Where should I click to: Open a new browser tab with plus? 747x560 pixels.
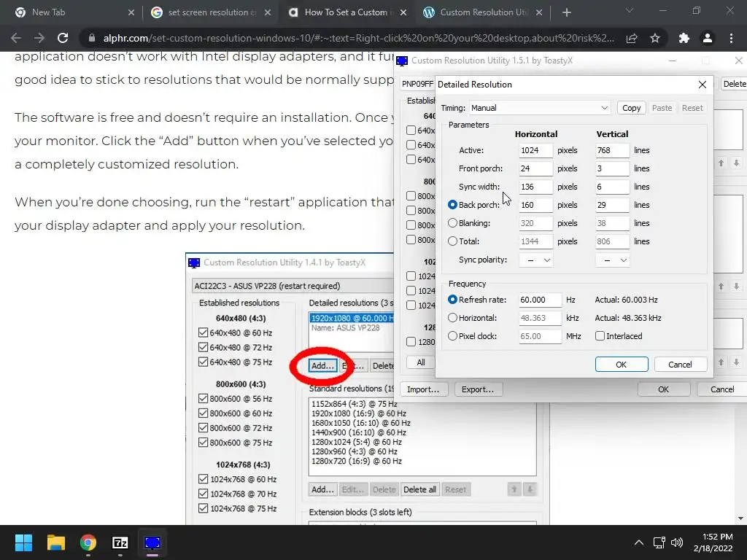(x=566, y=12)
